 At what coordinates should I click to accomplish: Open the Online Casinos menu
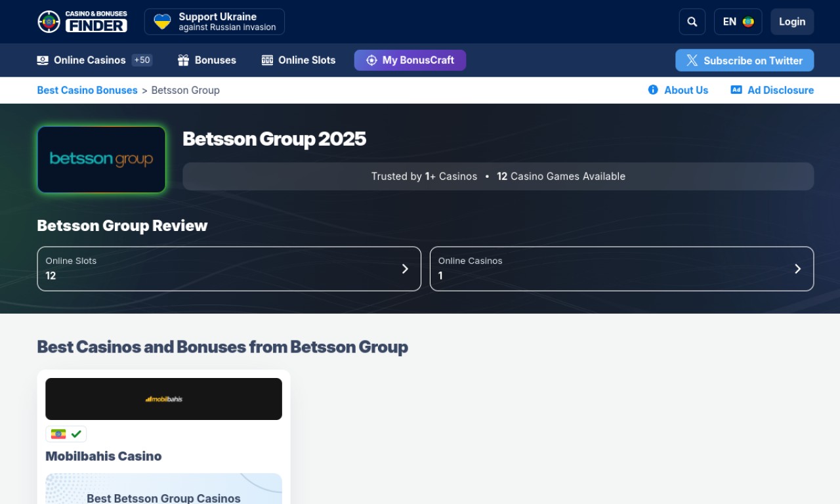(x=89, y=60)
